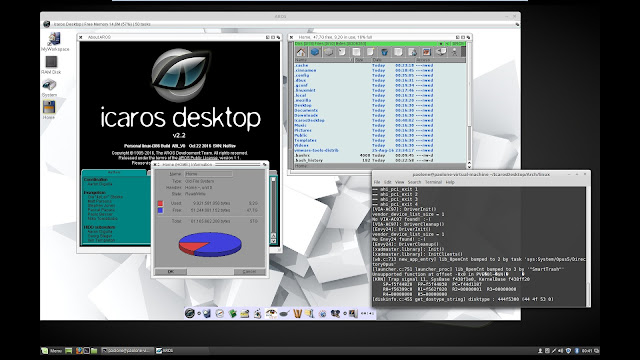Image resolution: width=640 pixels, height=360 pixels.
Task: Open the Terminal menu in menu bar
Action: (433, 182)
